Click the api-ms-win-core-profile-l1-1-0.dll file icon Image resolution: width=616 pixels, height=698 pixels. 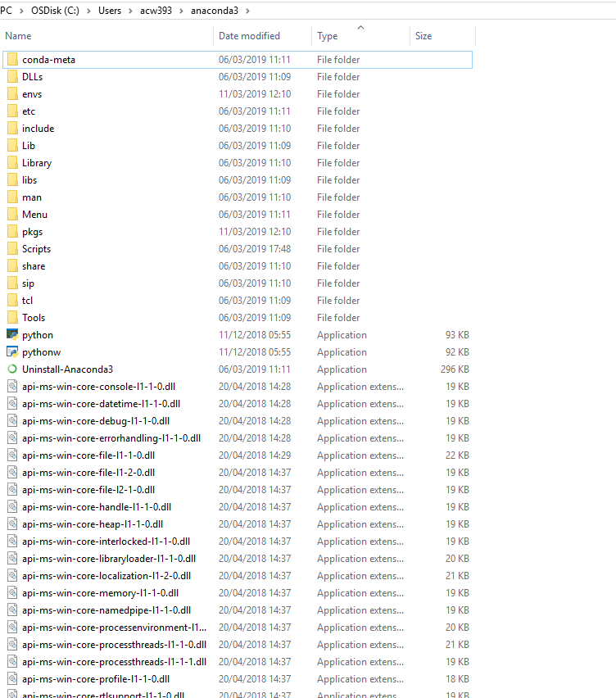[x=12, y=679]
